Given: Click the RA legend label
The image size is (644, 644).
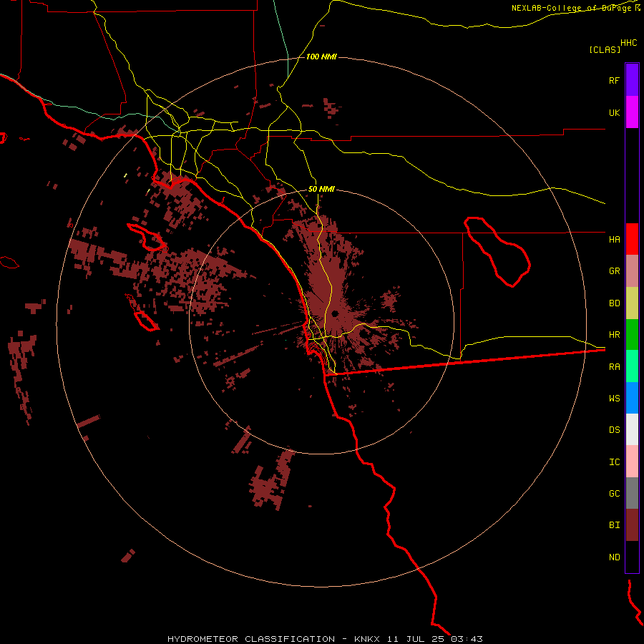Looking at the screenshot, I should pyautogui.click(x=614, y=367).
